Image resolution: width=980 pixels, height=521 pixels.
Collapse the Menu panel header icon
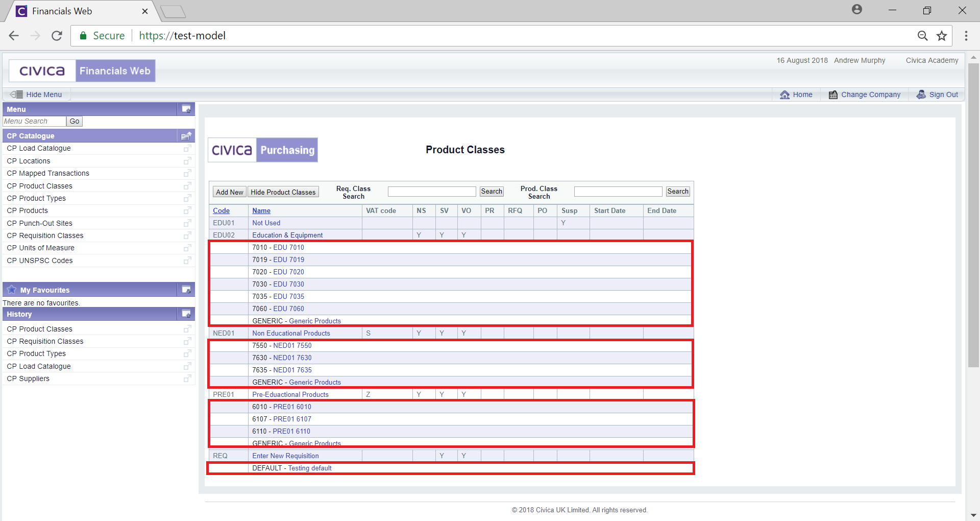pyautogui.click(x=186, y=109)
